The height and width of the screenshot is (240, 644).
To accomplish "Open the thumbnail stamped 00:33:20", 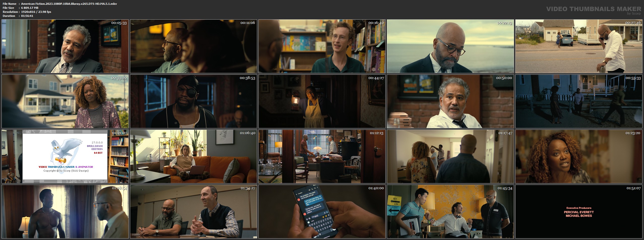I will tap(65, 101).
